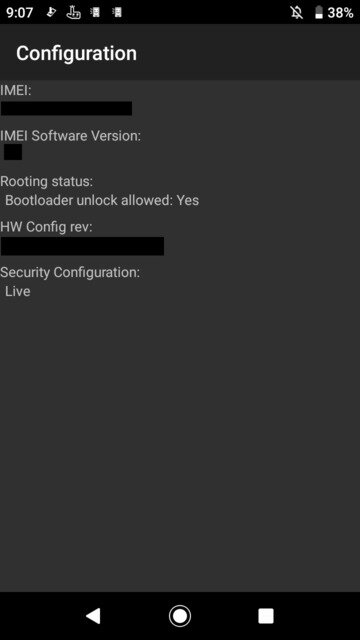Tap the Rooting status label

coord(47,181)
